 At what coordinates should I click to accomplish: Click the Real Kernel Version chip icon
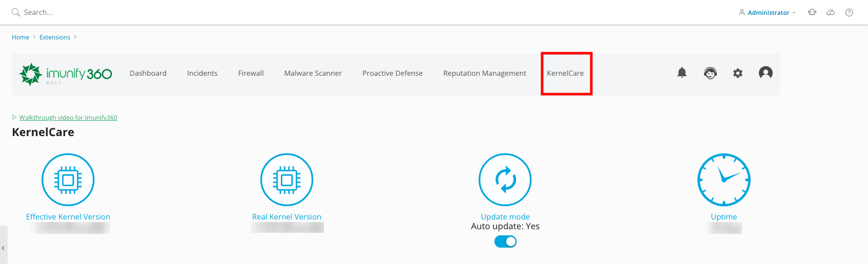(x=287, y=180)
